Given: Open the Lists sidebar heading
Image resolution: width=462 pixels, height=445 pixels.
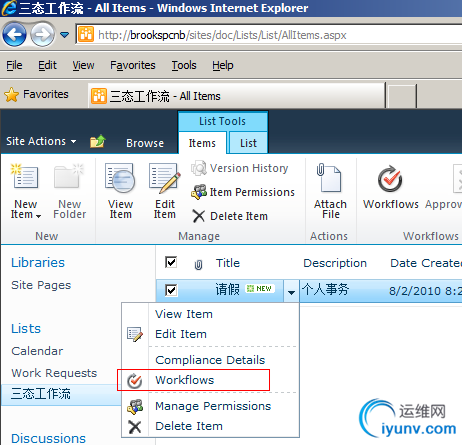Looking at the screenshot, I should [26, 329].
